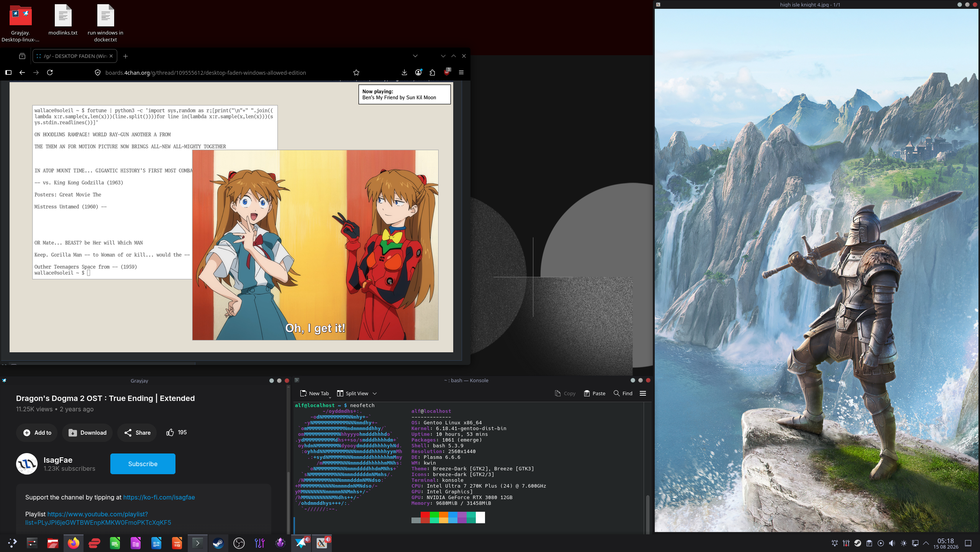The image size is (980, 552).
Task: Switch to Konsole in the taskbar
Action: 198,543
